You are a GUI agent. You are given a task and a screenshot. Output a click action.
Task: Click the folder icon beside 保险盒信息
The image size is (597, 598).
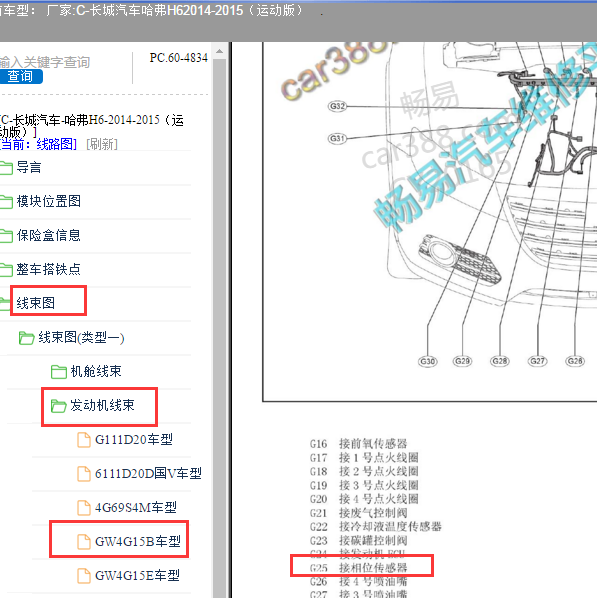pyautogui.click(x=6, y=236)
